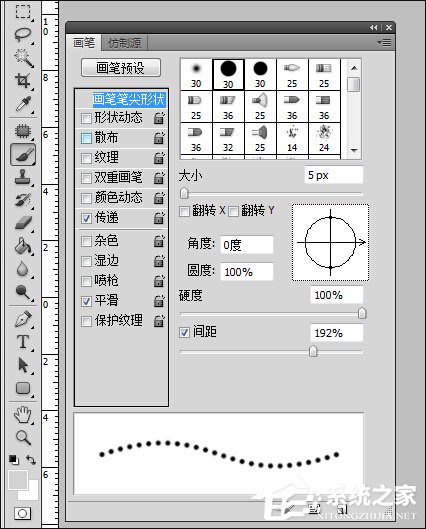Select the Eyedropper tool
Screen dimensions: 426x529
click(23, 104)
